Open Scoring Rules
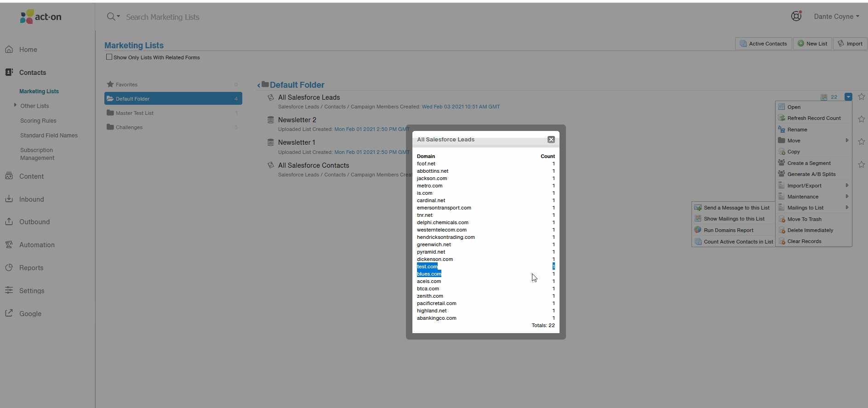Image resolution: width=868 pixels, height=408 pixels. pyautogui.click(x=38, y=121)
